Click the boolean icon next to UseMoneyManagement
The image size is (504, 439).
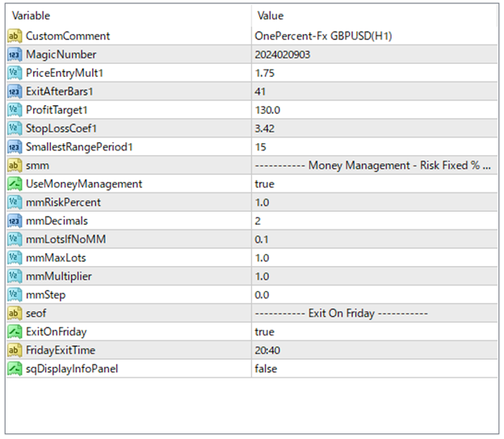[x=14, y=184]
